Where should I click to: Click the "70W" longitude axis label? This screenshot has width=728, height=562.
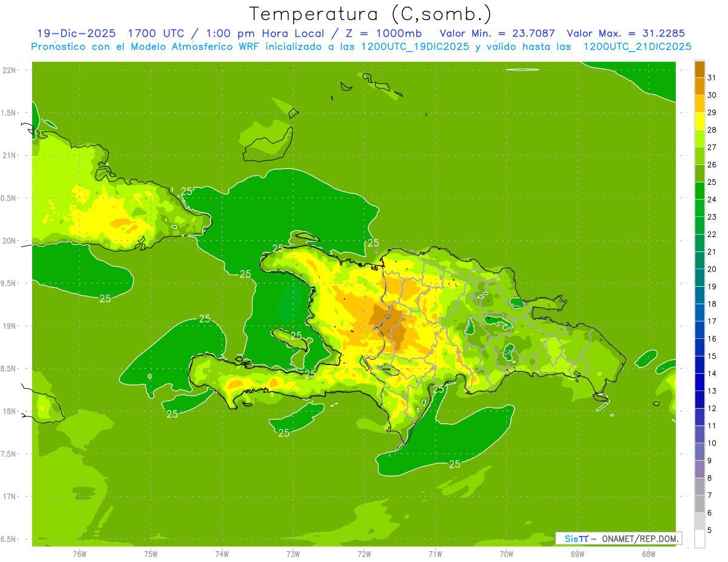(507, 554)
